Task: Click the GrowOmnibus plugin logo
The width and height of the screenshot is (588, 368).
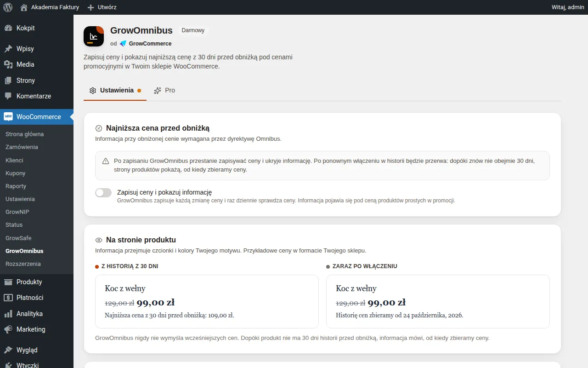Action: tap(94, 36)
